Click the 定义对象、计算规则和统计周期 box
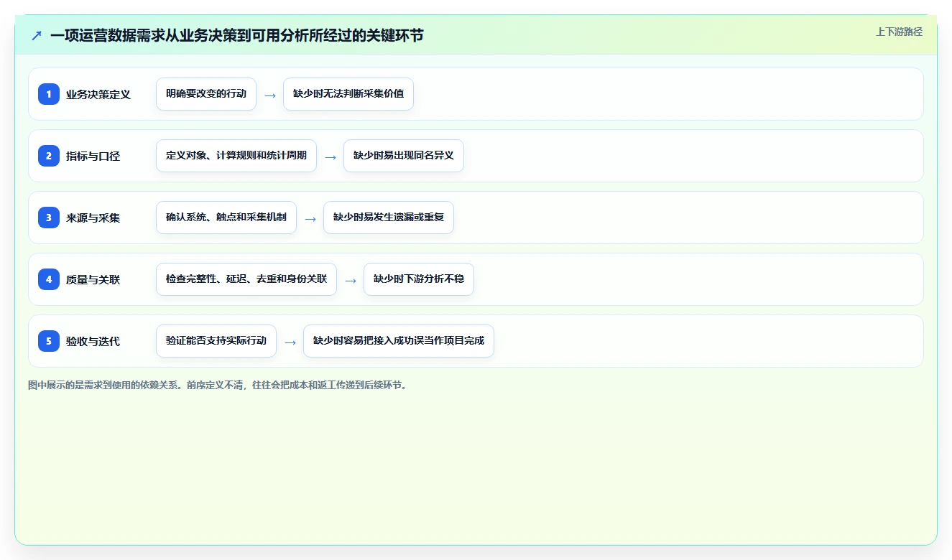This screenshot has height=560, width=952. click(x=236, y=156)
